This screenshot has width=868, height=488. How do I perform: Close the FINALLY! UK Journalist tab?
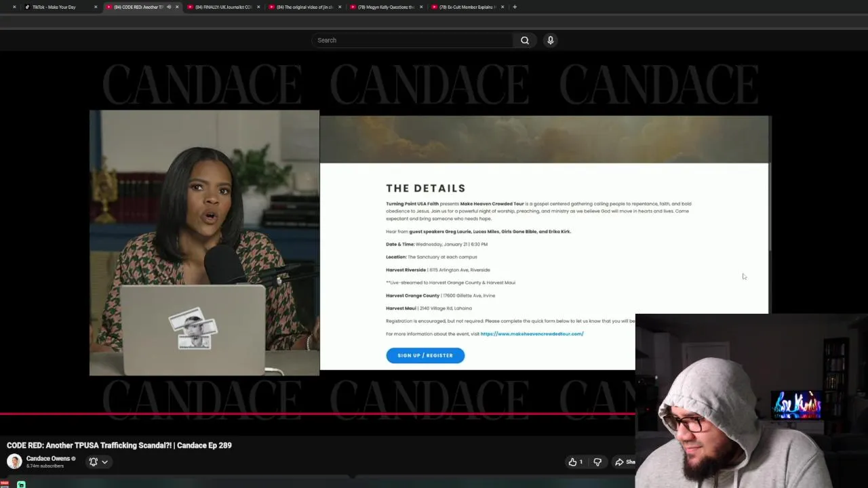(258, 7)
